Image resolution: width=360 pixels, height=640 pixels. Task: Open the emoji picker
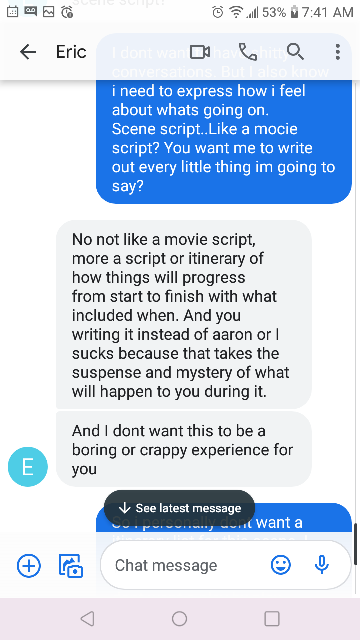[281, 565]
